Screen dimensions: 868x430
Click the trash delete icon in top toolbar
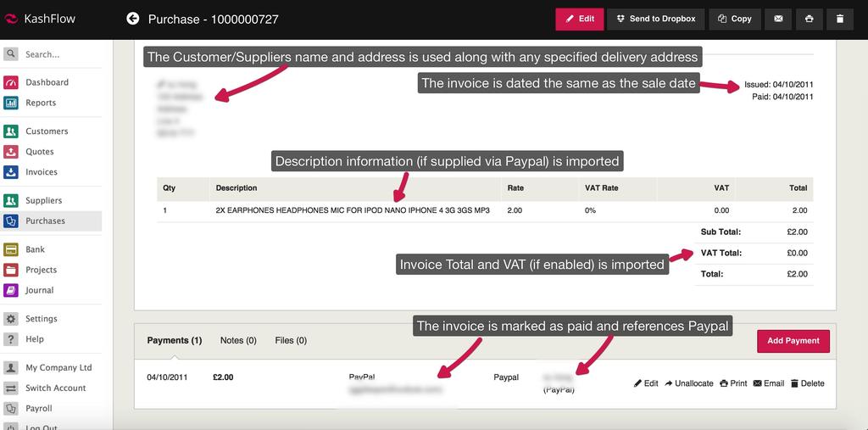839,19
